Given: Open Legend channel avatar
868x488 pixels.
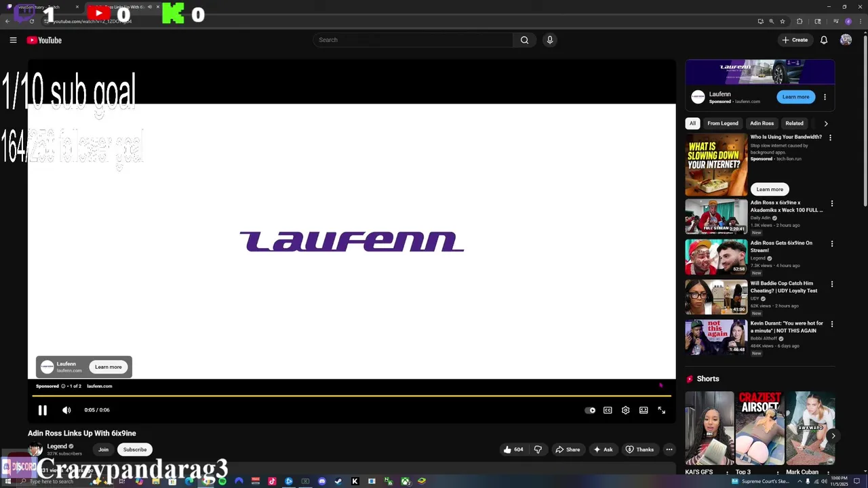Looking at the screenshot, I should [x=35, y=449].
